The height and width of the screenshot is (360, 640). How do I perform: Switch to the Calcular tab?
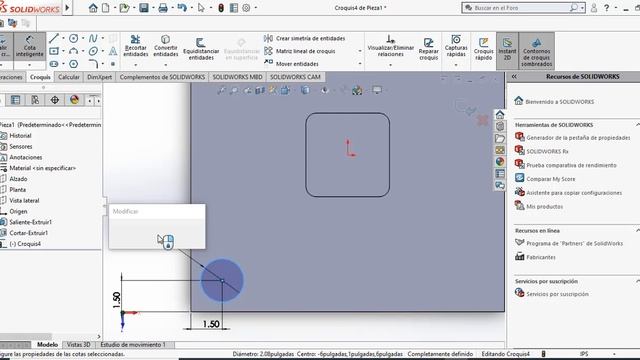tap(69, 77)
